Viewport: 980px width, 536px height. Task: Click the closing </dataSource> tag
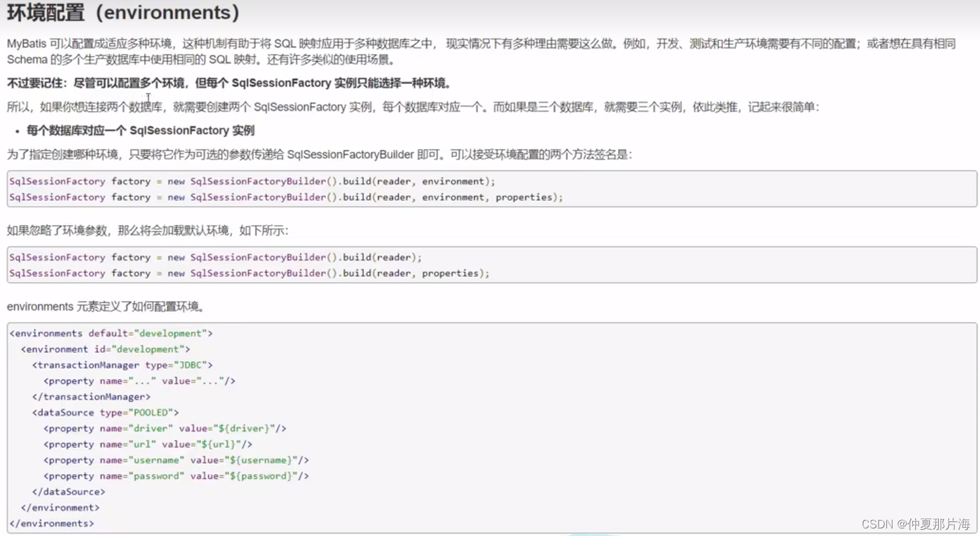coord(68,492)
